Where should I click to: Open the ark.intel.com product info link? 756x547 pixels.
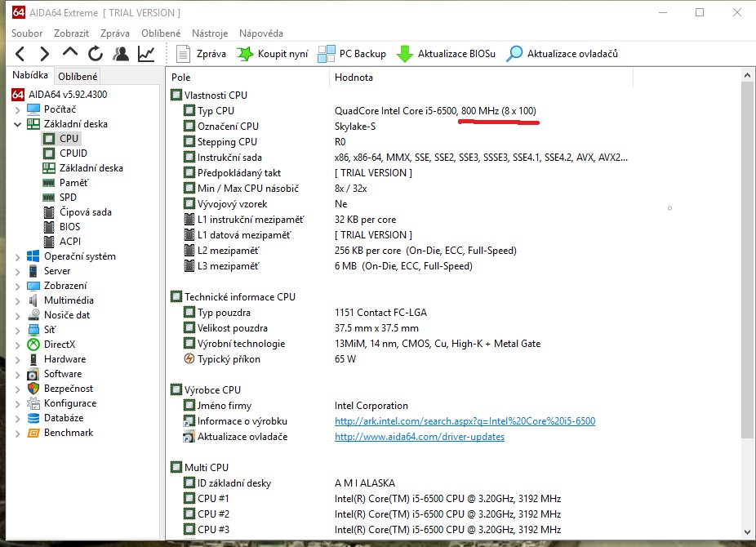(x=465, y=421)
